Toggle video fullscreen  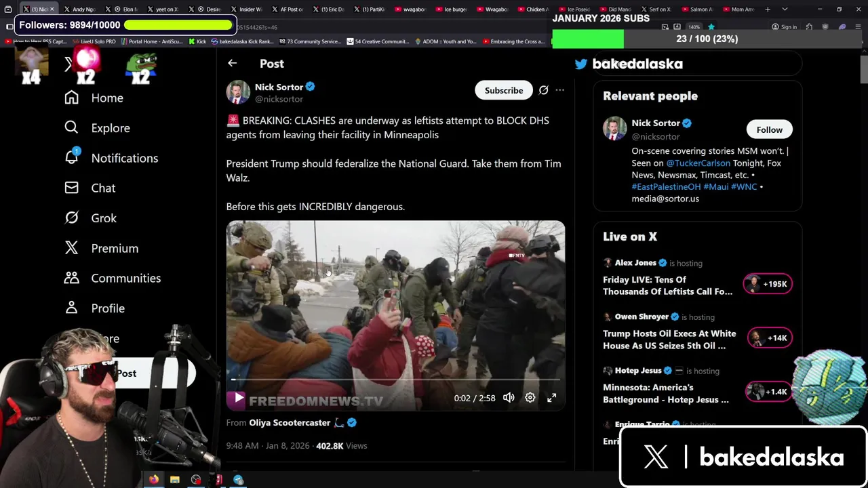click(x=552, y=398)
